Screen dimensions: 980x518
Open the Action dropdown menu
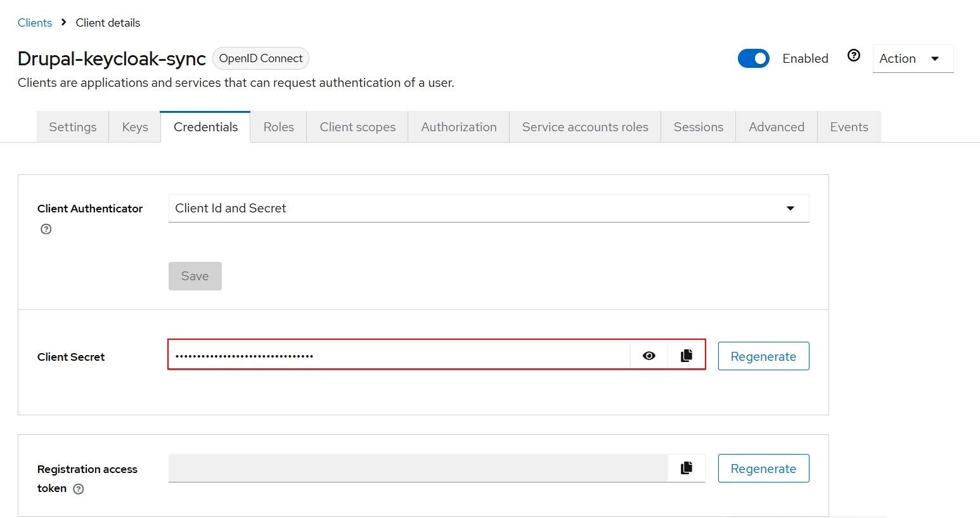(x=912, y=58)
